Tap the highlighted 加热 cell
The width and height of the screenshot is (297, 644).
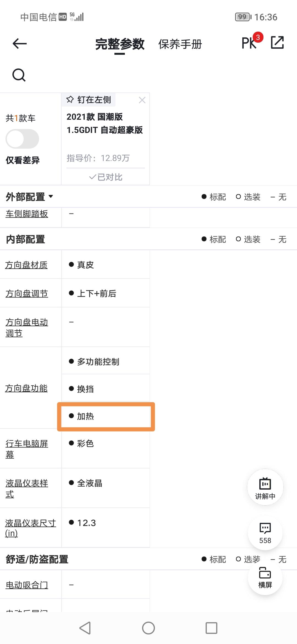[106, 416]
